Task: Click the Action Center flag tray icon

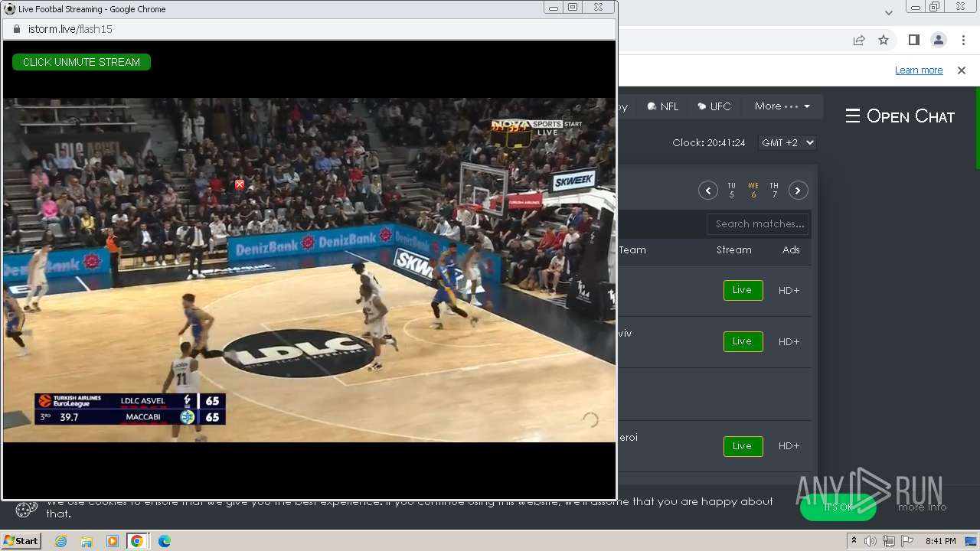Action: pyautogui.click(x=906, y=541)
